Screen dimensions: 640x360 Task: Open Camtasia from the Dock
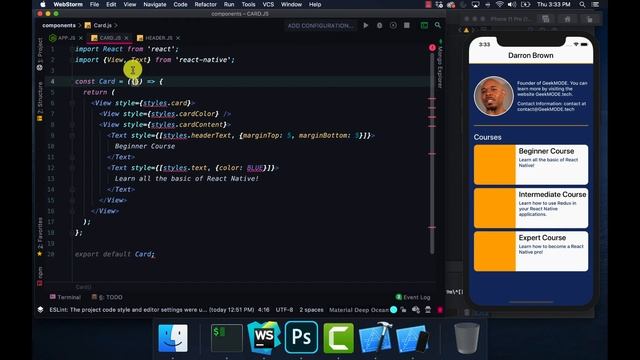tap(338, 338)
